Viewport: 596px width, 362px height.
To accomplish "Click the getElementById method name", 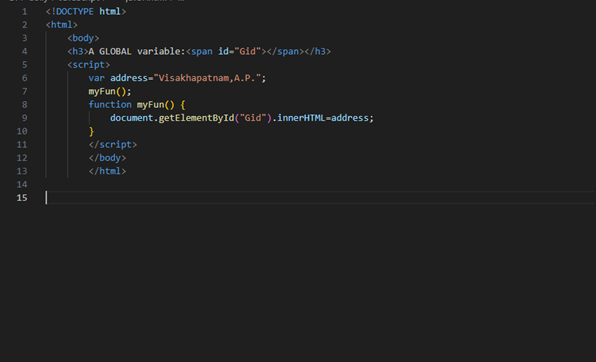I will pyautogui.click(x=196, y=118).
